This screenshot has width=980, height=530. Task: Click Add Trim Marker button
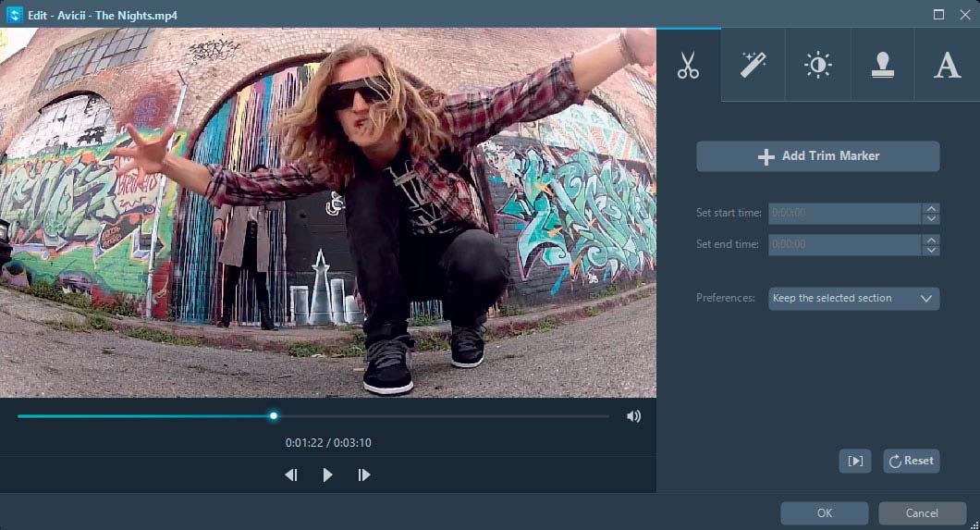click(817, 156)
